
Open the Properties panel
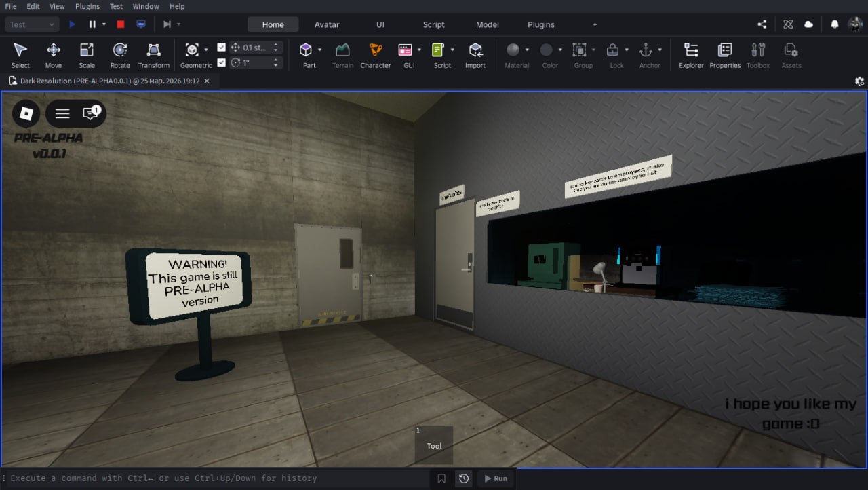[725, 55]
